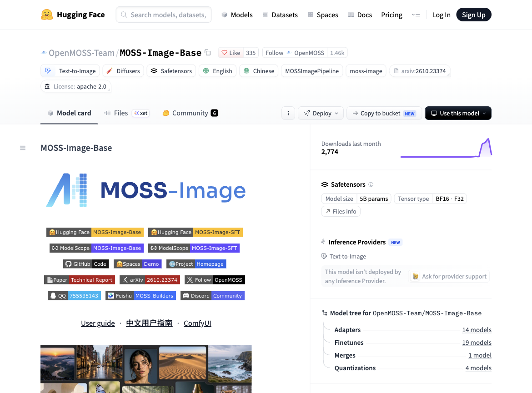Open Pricing in the top navigation

(391, 15)
